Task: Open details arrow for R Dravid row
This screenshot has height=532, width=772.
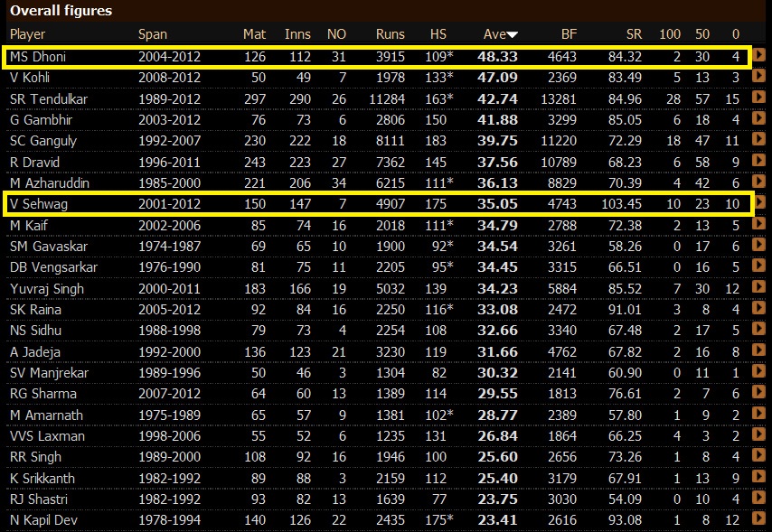Action: point(758,161)
